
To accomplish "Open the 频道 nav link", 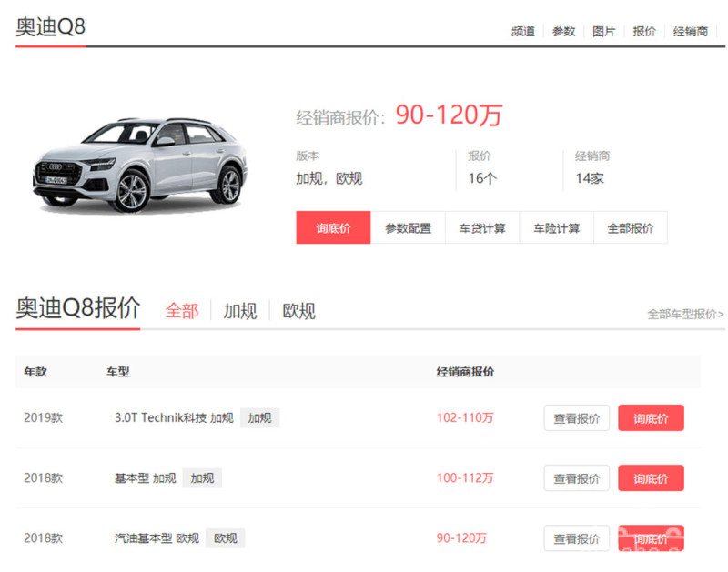I will pos(522,32).
